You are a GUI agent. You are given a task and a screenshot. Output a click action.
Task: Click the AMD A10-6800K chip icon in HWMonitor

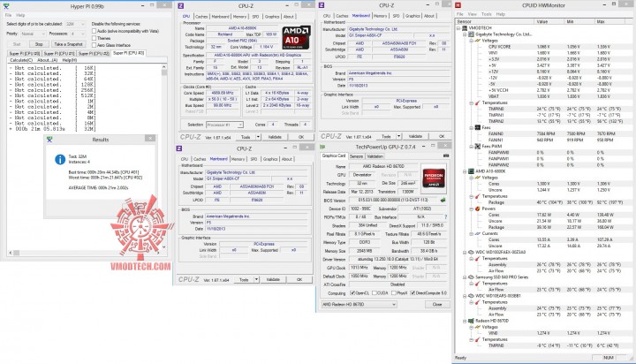[x=471, y=171]
